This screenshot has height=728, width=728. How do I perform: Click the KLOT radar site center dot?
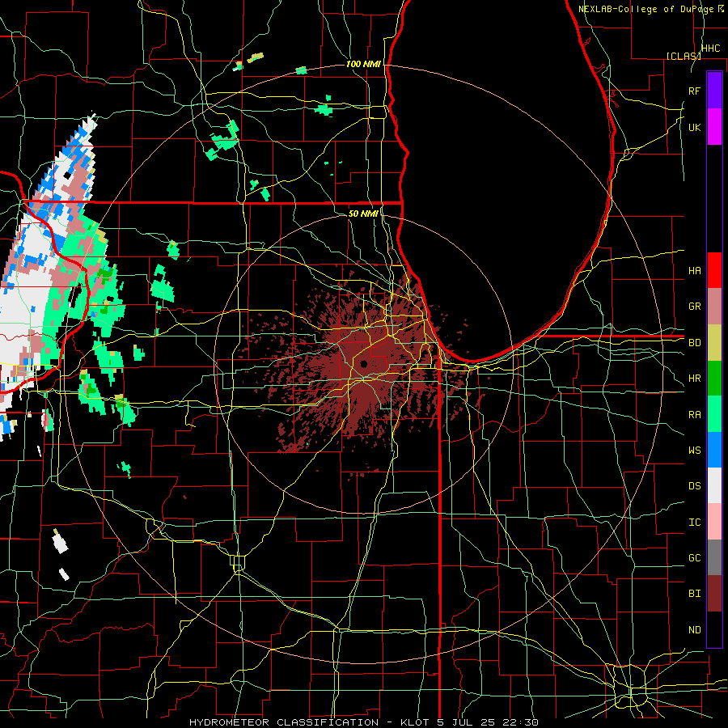363,363
